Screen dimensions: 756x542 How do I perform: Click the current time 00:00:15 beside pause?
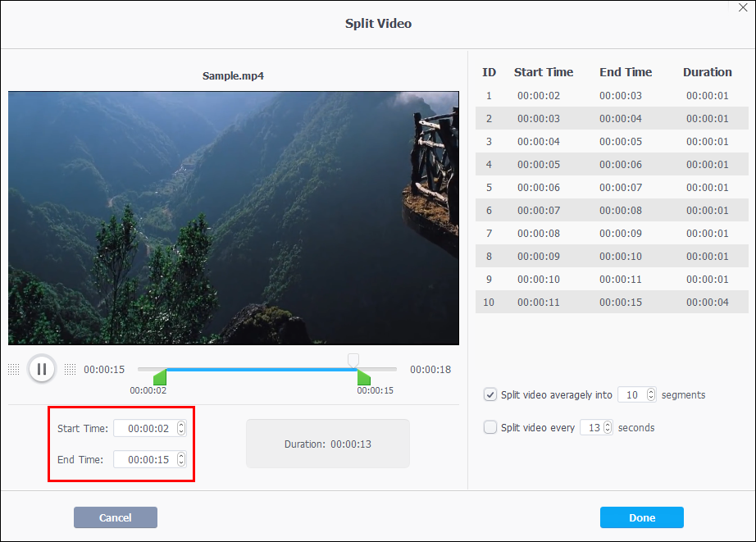tap(104, 369)
